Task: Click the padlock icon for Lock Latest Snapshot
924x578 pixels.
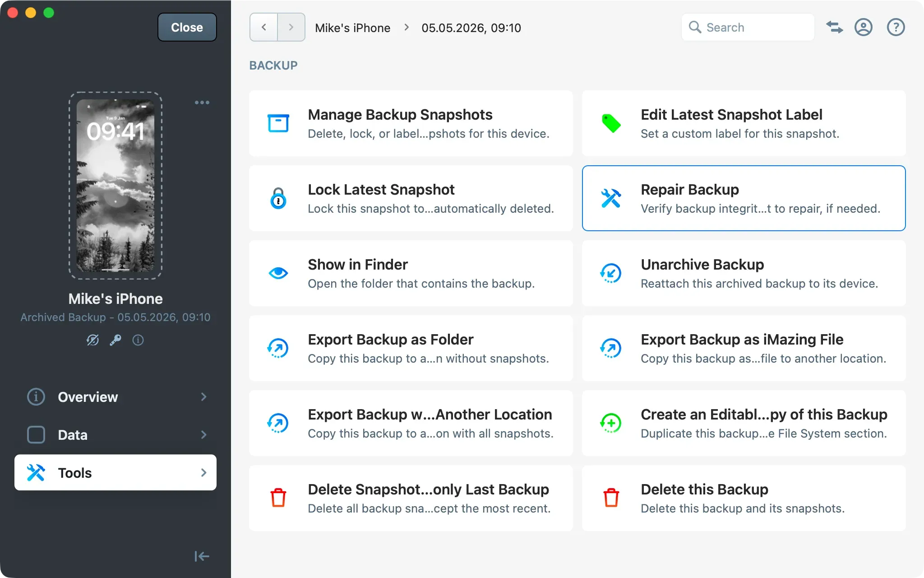Action: tap(278, 198)
